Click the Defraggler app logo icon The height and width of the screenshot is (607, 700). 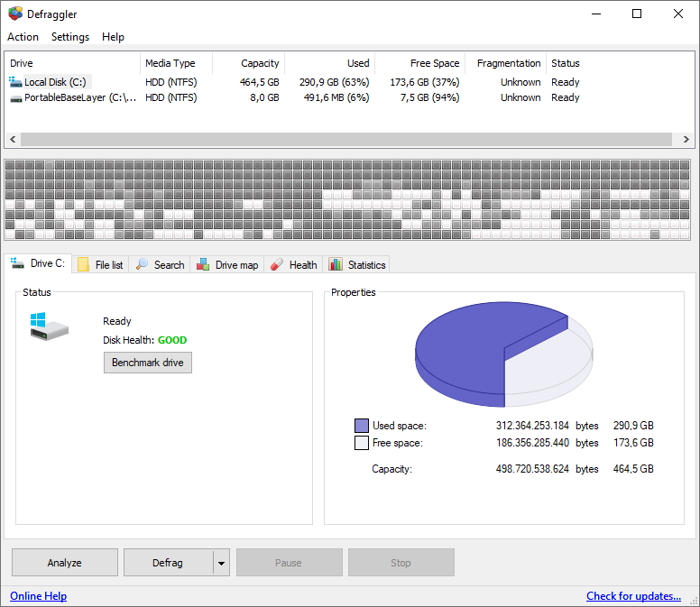[x=15, y=14]
